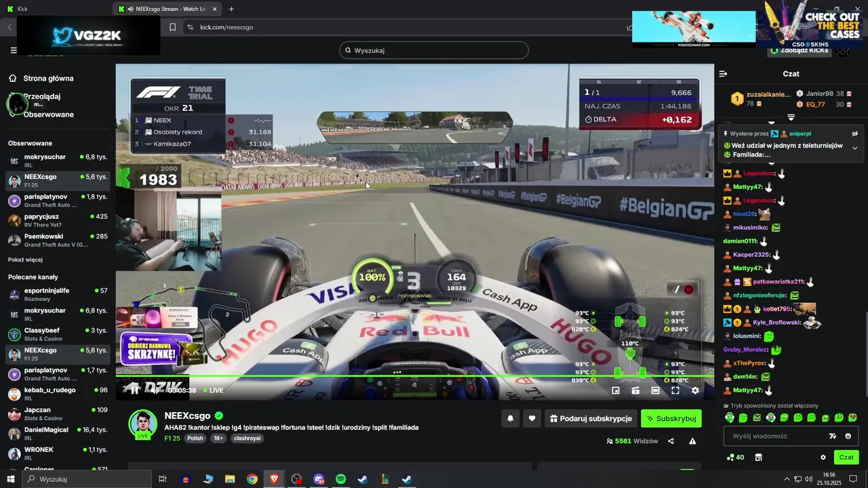The image size is (868, 488).
Task: Share the stream via share icon
Action: pos(671,441)
